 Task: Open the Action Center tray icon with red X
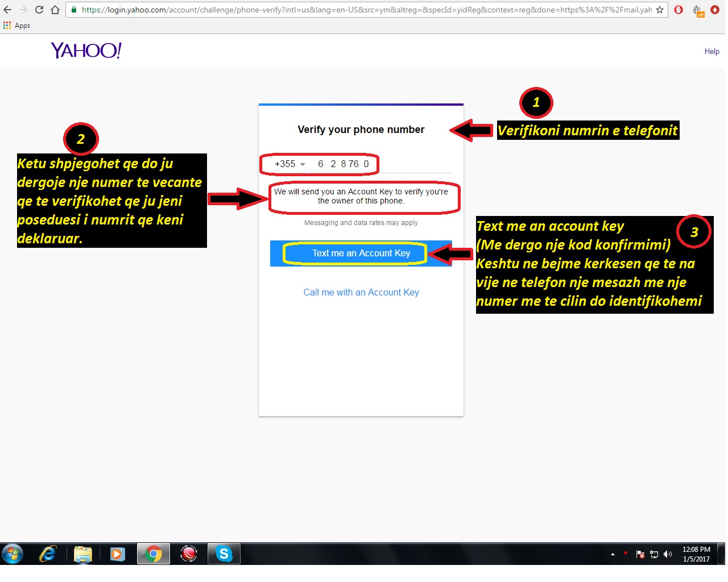[x=640, y=554]
